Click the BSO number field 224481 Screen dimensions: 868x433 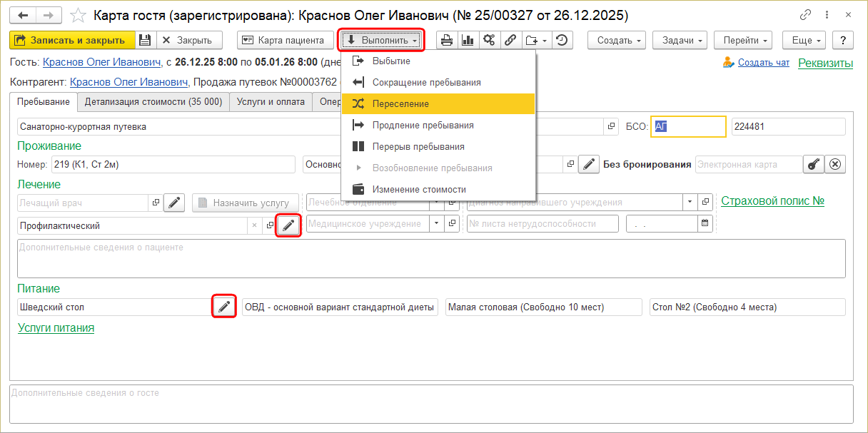789,126
